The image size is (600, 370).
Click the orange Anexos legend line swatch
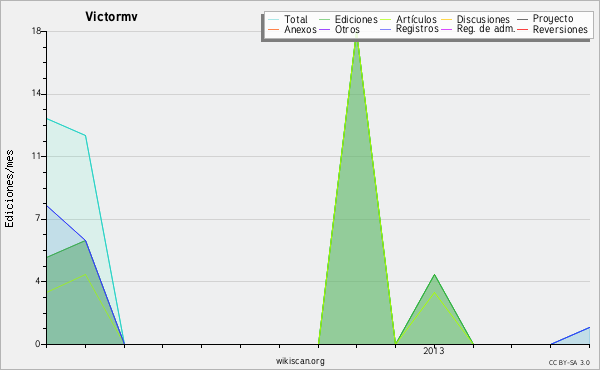[274, 29]
